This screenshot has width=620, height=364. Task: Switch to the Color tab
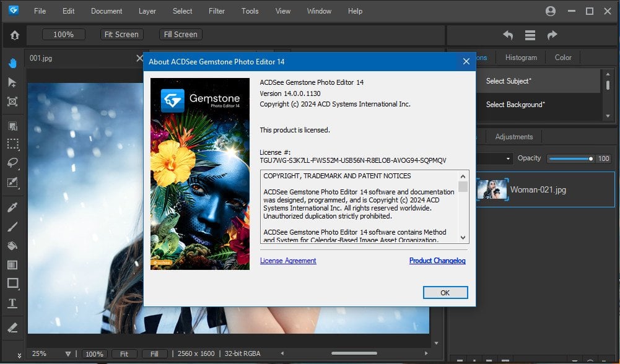(562, 58)
